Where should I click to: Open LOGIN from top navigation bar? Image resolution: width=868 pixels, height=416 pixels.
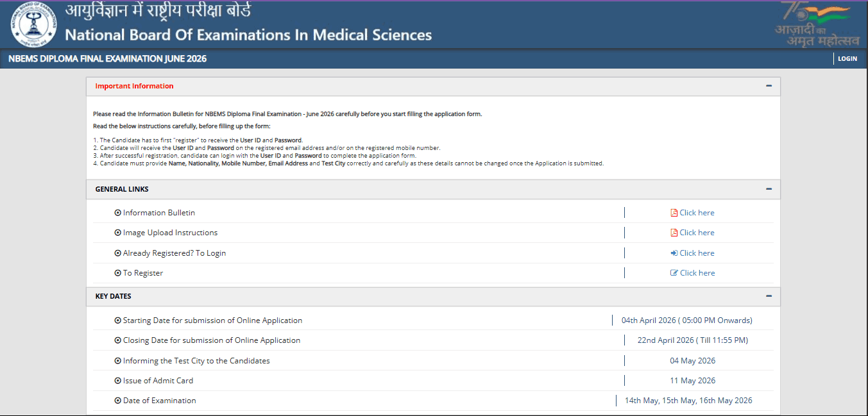(x=847, y=59)
